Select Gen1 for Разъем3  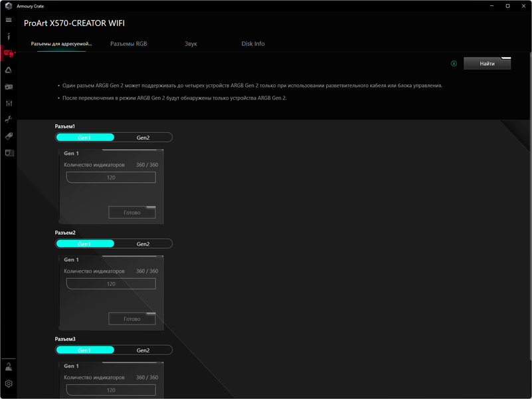click(x=85, y=350)
